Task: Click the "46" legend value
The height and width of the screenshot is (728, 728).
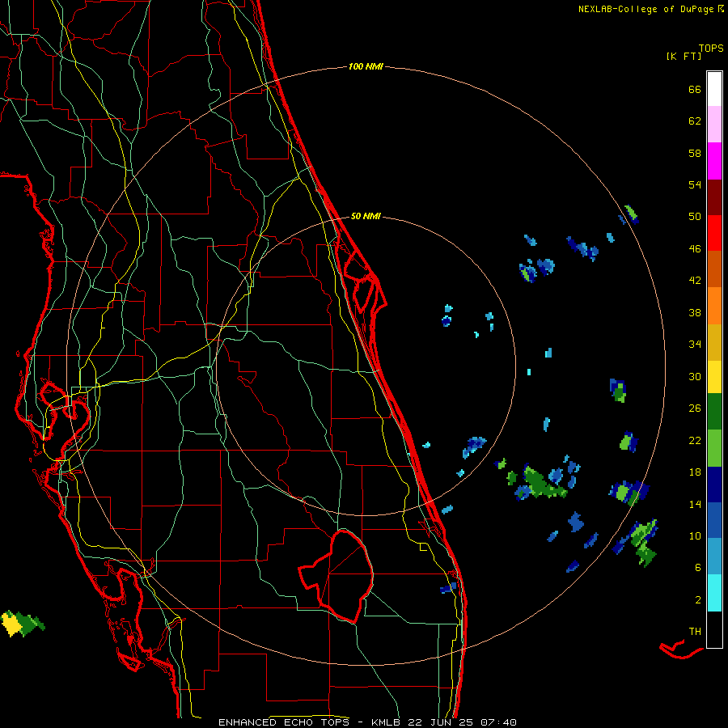Action: (x=695, y=249)
